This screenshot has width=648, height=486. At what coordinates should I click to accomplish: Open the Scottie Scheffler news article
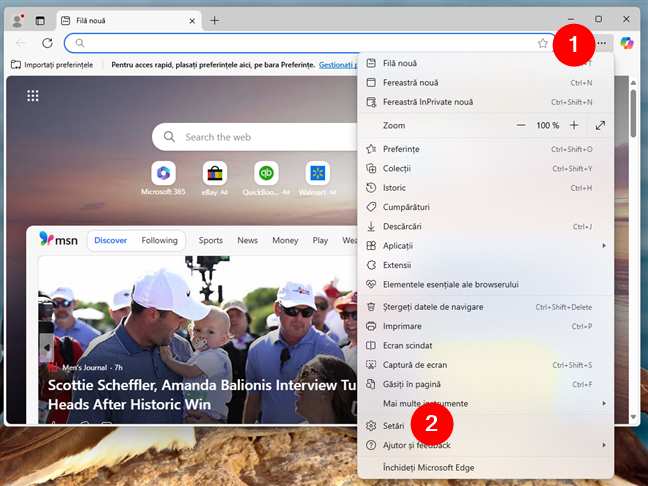tap(202, 395)
